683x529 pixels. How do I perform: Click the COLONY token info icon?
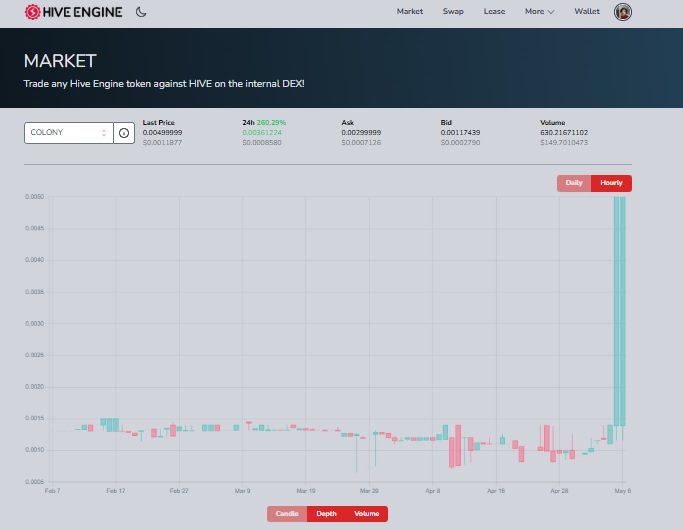coord(124,133)
